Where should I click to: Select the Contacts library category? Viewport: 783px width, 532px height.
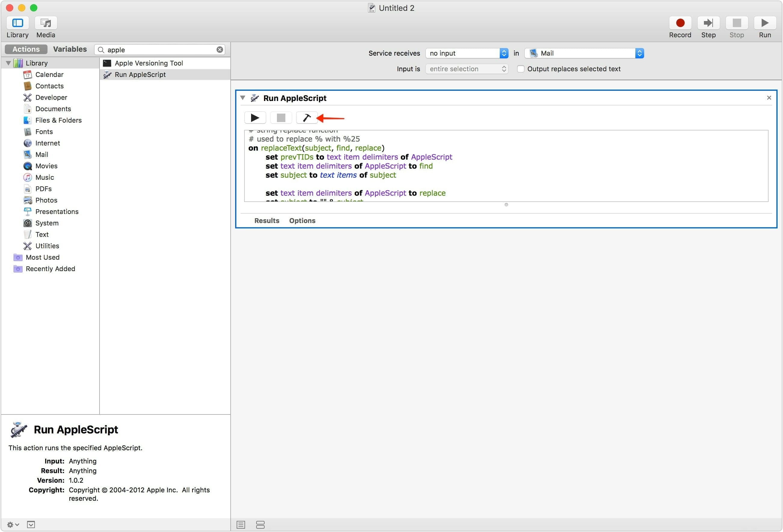tap(49, 86)
